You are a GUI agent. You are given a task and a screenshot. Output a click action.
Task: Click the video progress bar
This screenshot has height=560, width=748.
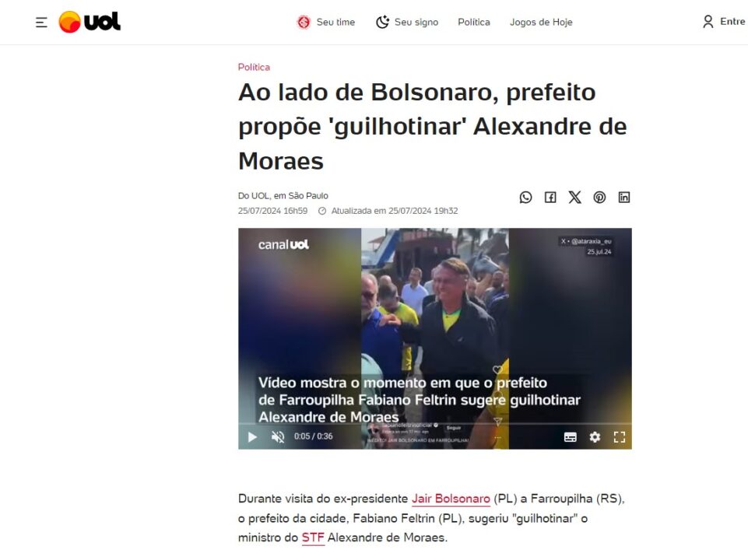(x=435, y=423)
